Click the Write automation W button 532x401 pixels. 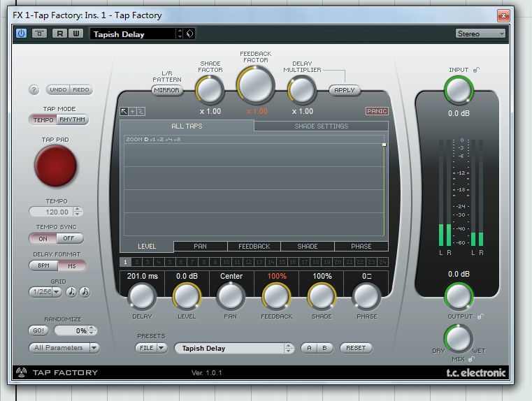(76, 34)
